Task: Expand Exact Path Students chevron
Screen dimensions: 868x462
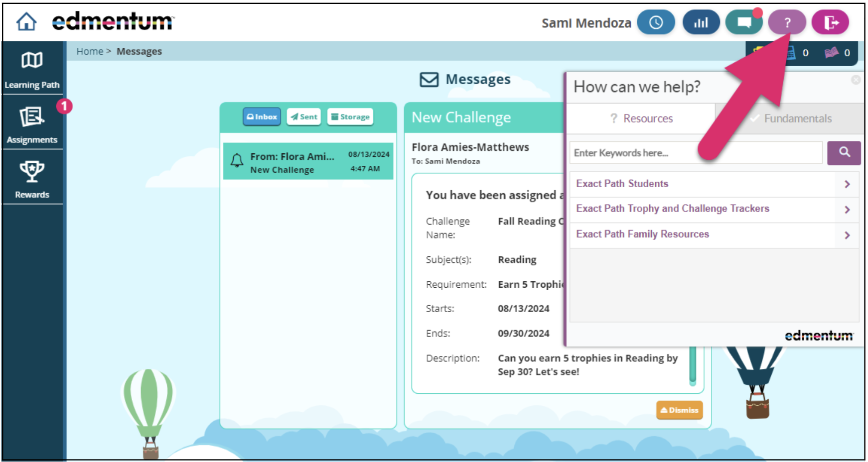Action: click(x=847, y=184)
